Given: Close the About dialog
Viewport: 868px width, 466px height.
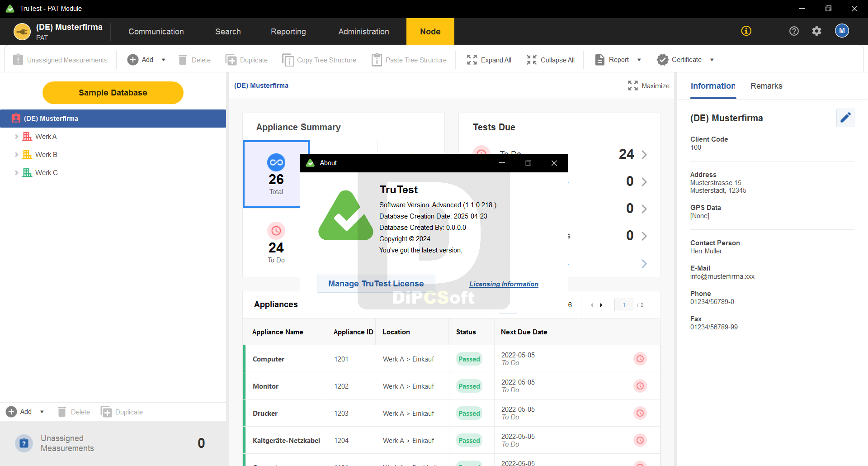Looking at the screenshot, I should 554,163.
